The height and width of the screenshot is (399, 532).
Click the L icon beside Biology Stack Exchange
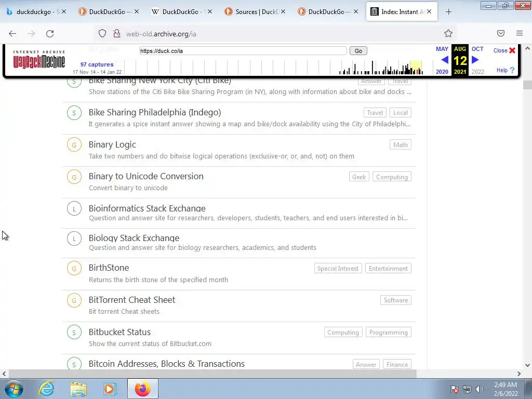click(74, 238)
